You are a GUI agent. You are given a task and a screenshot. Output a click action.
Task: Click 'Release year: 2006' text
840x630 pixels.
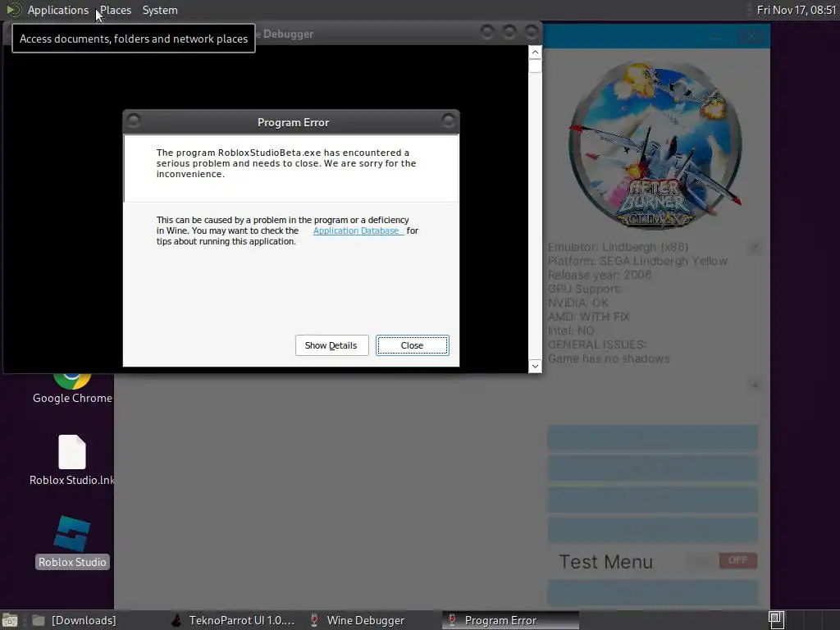tap(600, 275)
